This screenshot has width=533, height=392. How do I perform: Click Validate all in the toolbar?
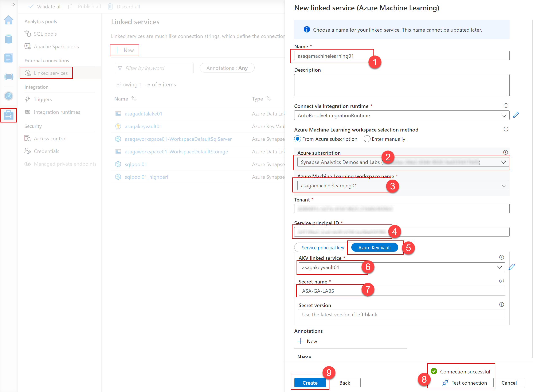point(45,7)
